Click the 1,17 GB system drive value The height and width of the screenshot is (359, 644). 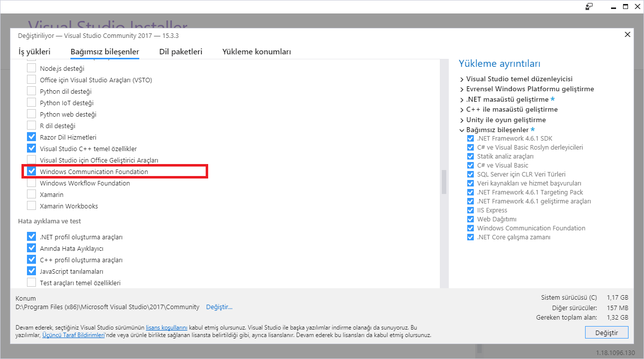[618, 298]
